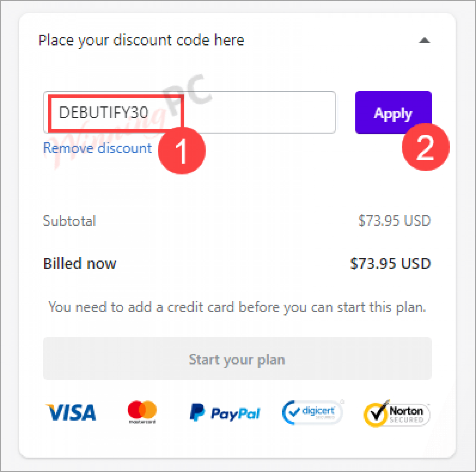
Task: Select the Mastercard payment icon
Action: pyautogui.click(x=142, y=411)
